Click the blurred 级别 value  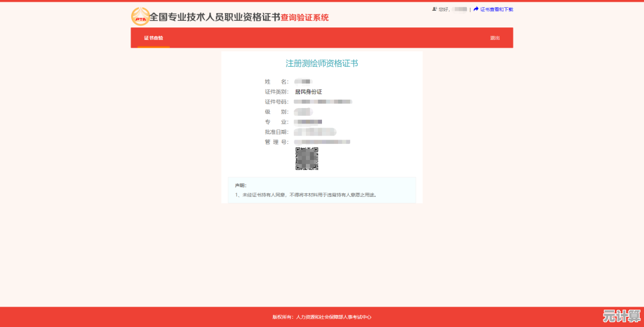[x=304, y=112]
